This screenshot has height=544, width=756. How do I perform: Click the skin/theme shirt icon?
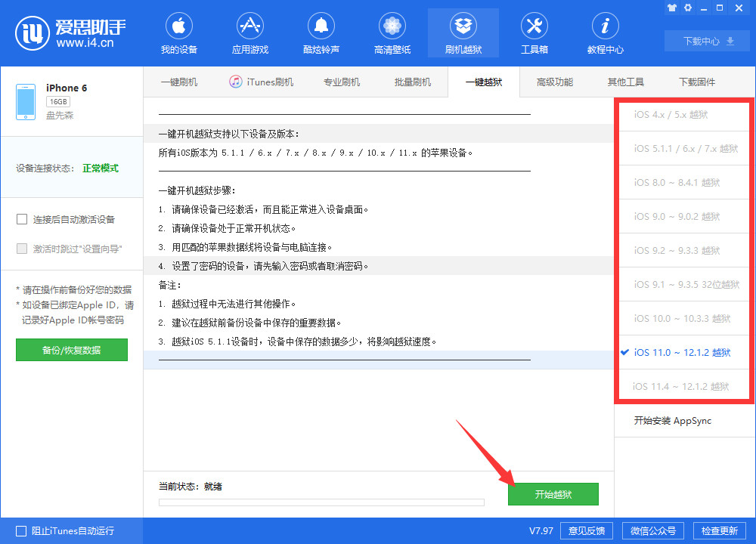(x=672, y=8)
